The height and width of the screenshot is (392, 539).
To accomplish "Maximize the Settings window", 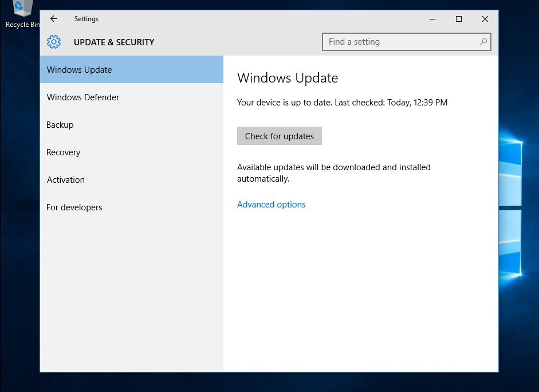I will 459,19.
